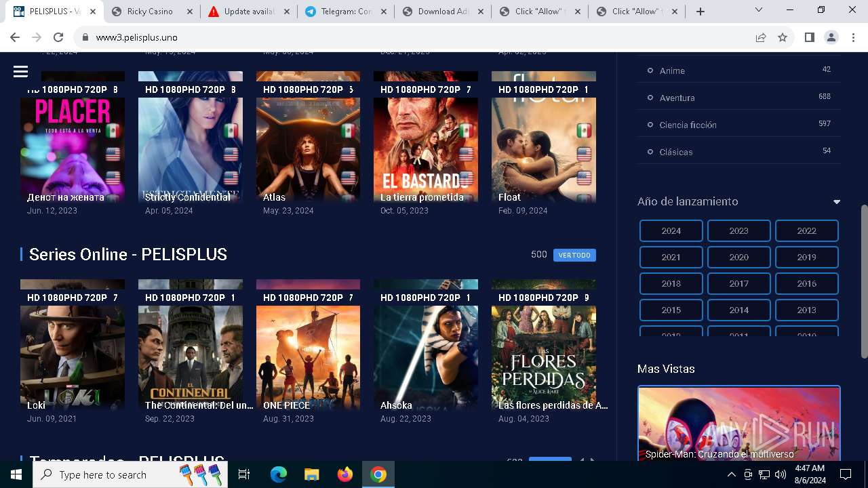Screen dimensions: 868x488
Task: Open Spider-Man Cruzando el multiverso thumbnail
Action: tap(739, 424)
